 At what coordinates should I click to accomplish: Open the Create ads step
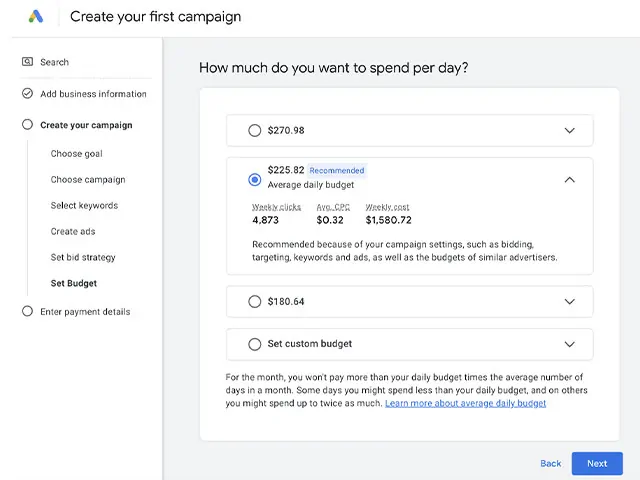point(73,231)
